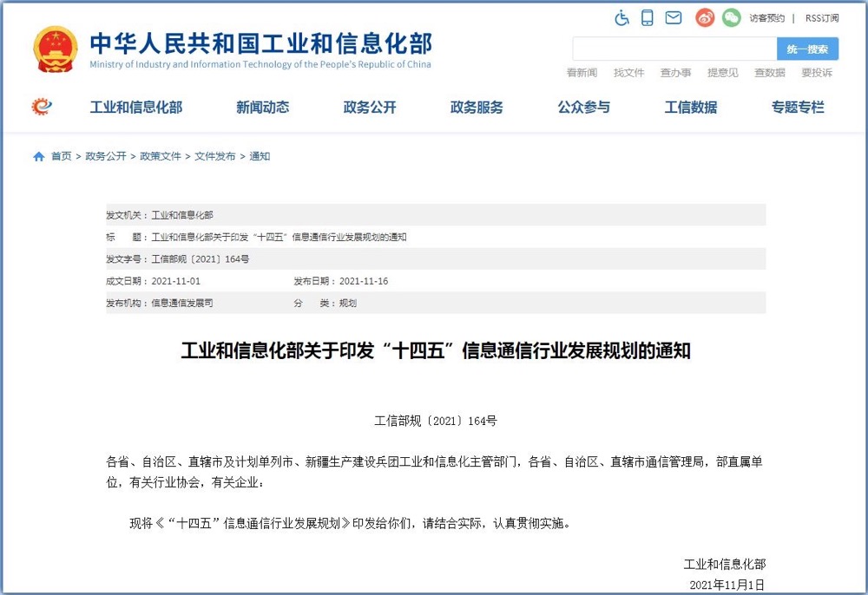868x595 pixels.
Task: Click the accessibility wheelchair icon
Action: click(x=621, y=17)
